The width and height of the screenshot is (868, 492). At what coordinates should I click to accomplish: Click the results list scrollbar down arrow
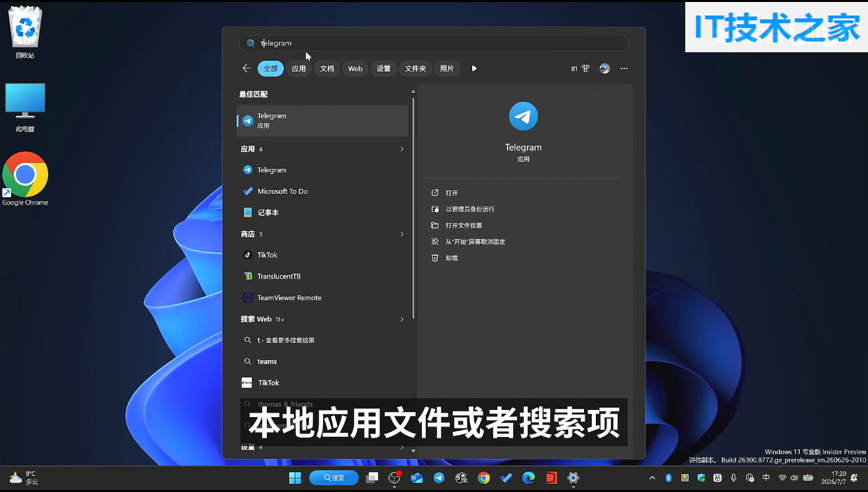(413, 451)
